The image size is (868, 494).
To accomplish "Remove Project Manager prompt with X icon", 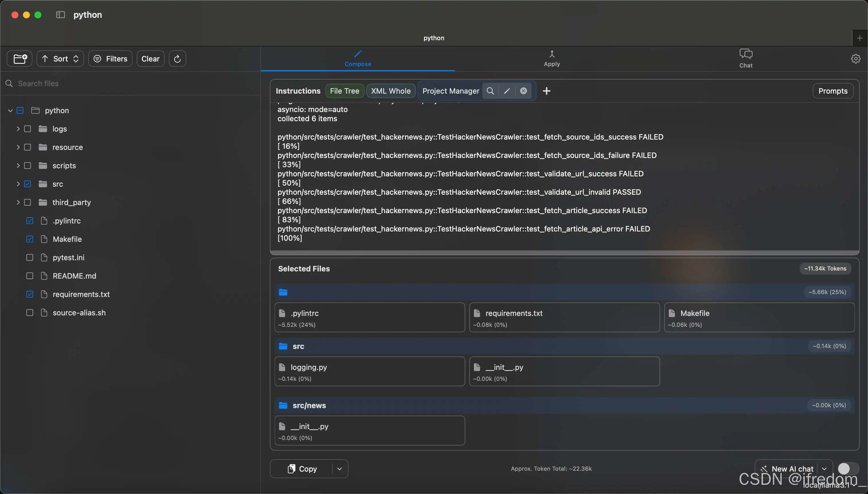I will click(x=524, y=91).
